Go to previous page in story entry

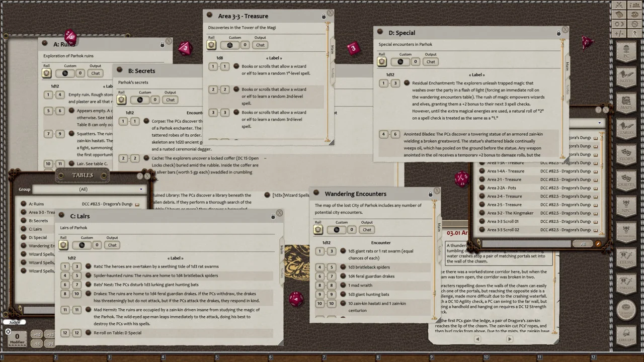[x=477, y=339]
